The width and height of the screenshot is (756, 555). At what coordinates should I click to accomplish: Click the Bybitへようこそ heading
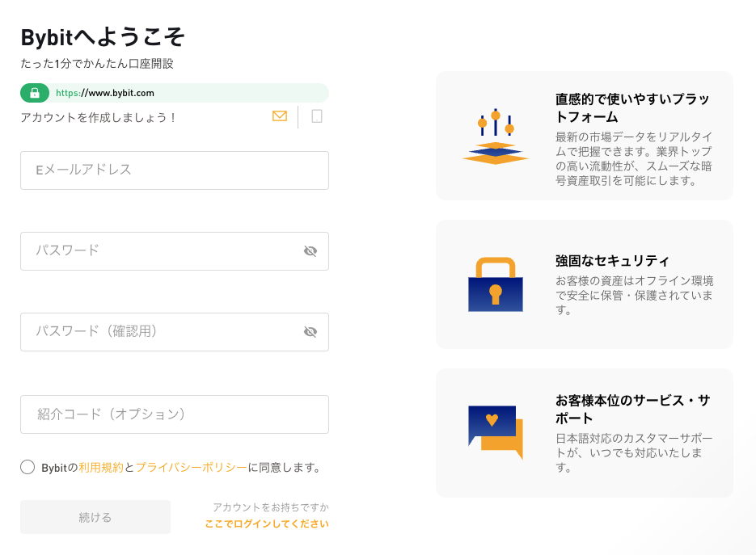click(x=102, y=37)
